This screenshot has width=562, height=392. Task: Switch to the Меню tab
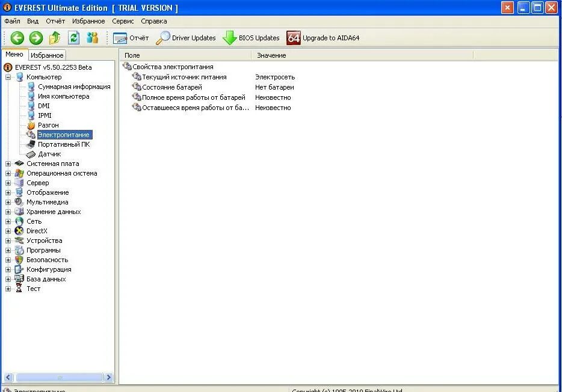click(x=14, y=55)
